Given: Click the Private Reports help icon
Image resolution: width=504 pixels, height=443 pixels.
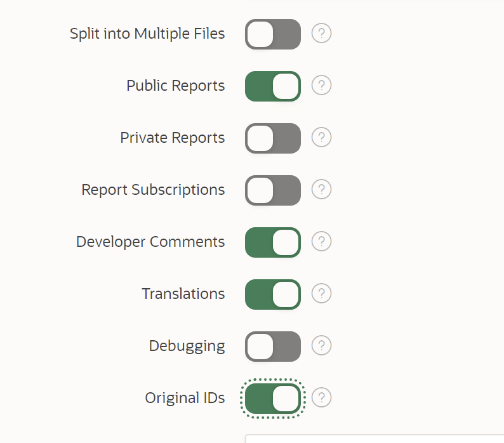Looking at the screenshot, I should (322, 138).
